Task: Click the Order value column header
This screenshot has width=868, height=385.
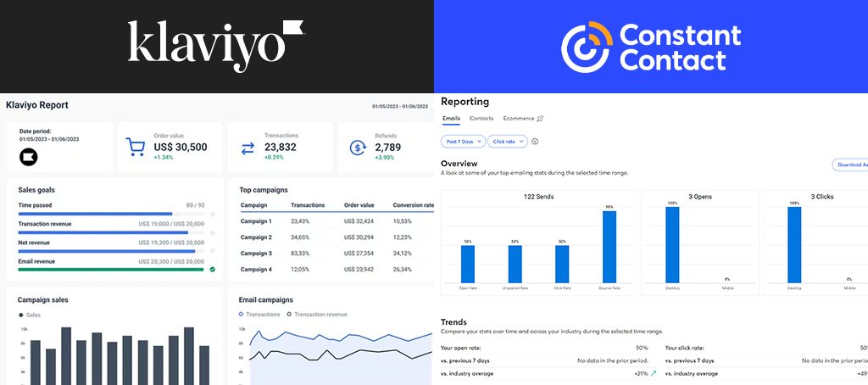Action: click(x=359, y=205)
